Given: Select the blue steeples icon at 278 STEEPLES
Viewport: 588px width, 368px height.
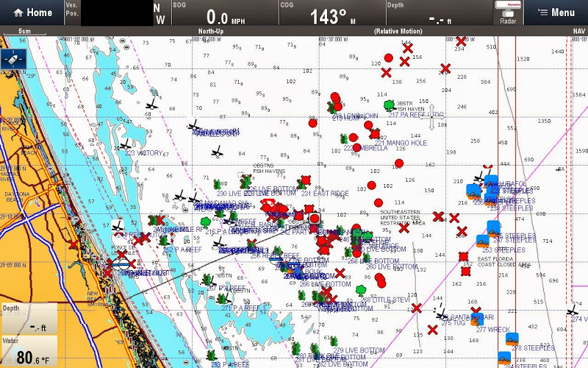Looking at the screenshot, I should coord(512,339).
